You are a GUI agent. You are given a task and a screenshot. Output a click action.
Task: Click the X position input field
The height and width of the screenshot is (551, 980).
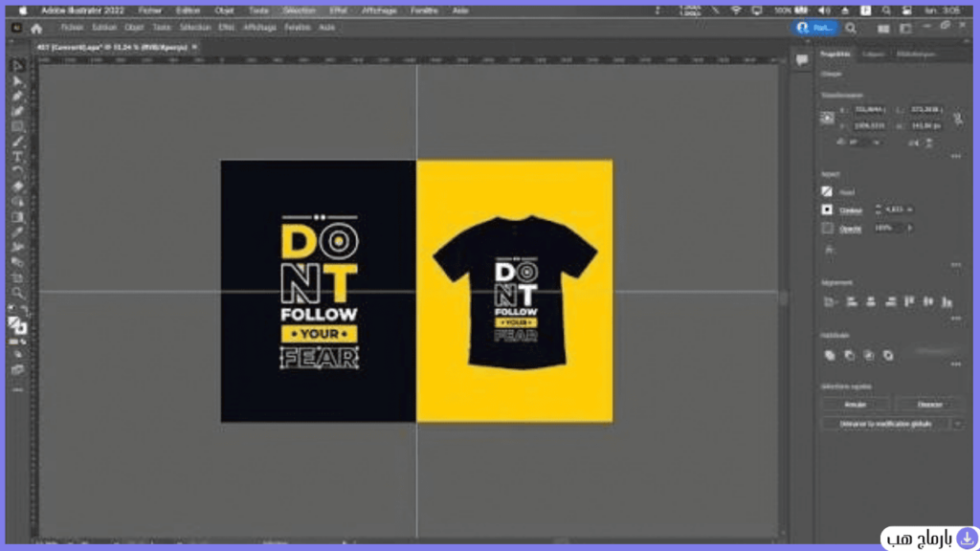coord(869,110)
